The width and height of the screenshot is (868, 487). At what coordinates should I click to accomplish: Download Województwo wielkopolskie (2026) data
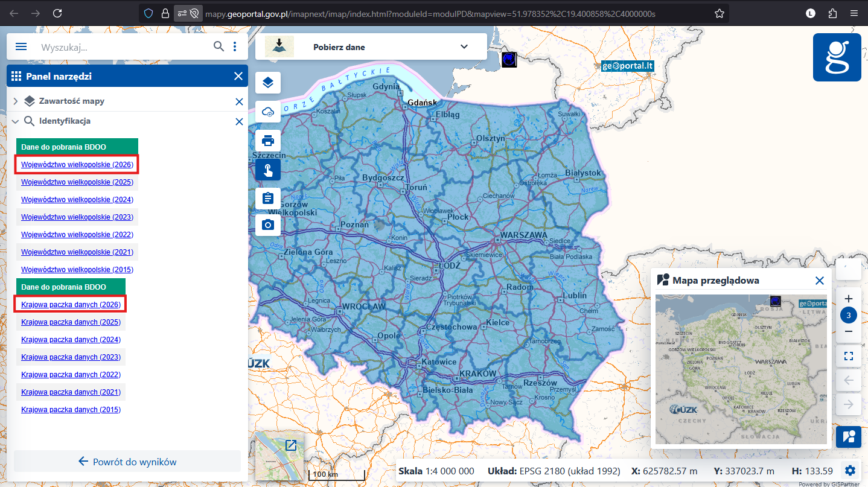pyautogui.click(x=76, y=164)
